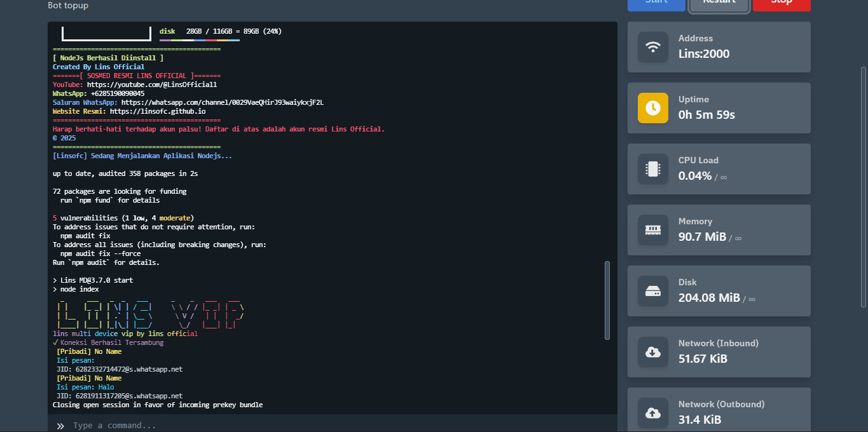The width and height of the screenshot is (868, 432).
Task: Click the Lins:2000 server address
Action: pyautogui.click(x=704, y=54)
